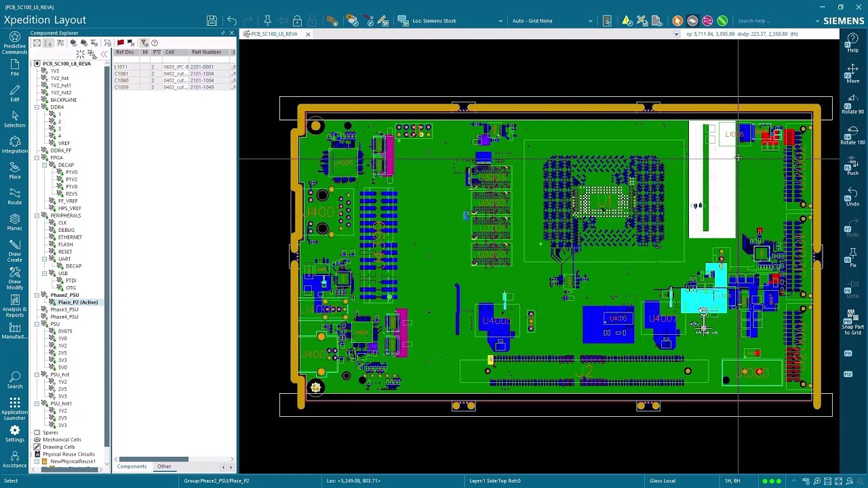Viewport: 868px width, 488px height.
Task: Click the Save icon in the top toolbar
Action: pos(212,20)
